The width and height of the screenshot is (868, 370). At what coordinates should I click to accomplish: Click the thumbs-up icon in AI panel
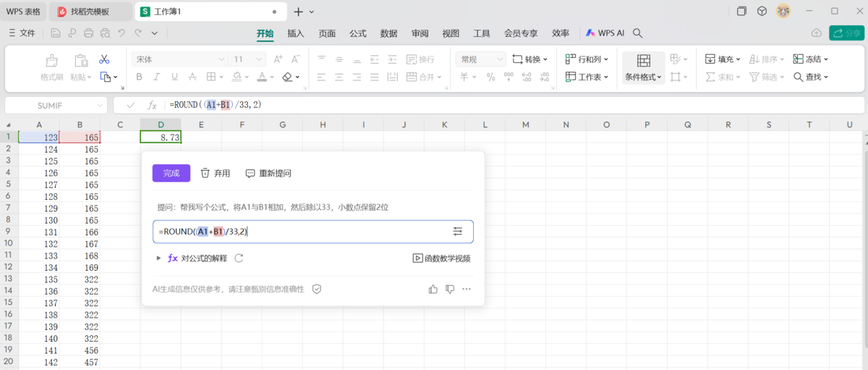pyautogui.click(x=433, y=289)
